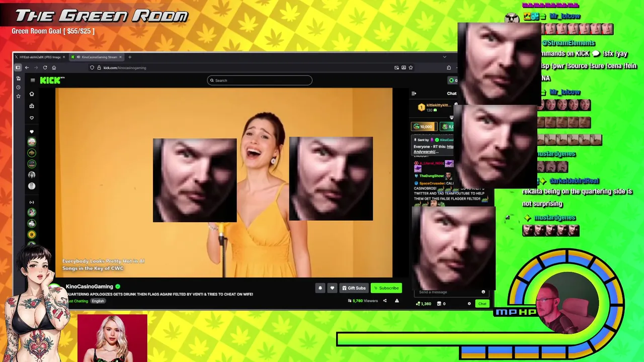Mute the audio on KinoCasinoGaming tab
644x362 pixels.
click(79, 57)
